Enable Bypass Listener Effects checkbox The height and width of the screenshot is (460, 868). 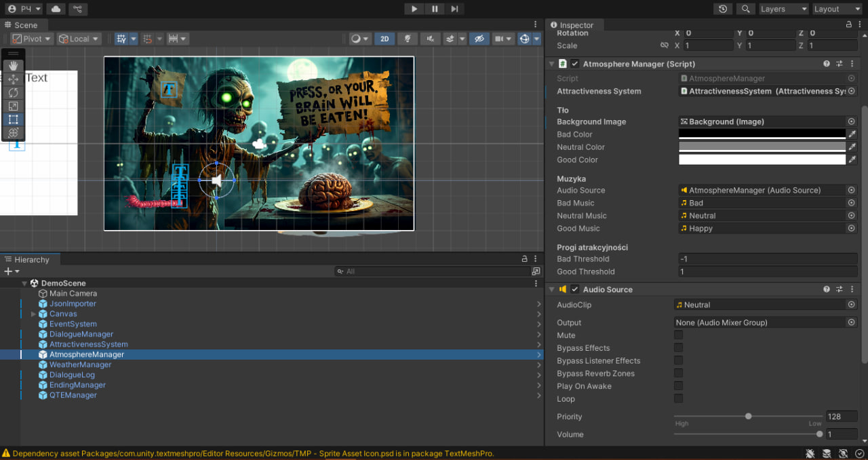[x=678, y=361]
